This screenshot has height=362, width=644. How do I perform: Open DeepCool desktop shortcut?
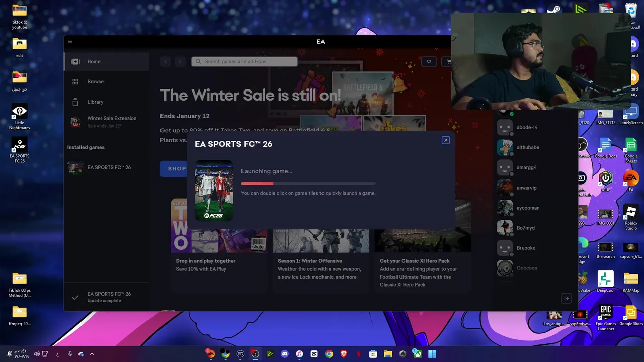[606, 282]
